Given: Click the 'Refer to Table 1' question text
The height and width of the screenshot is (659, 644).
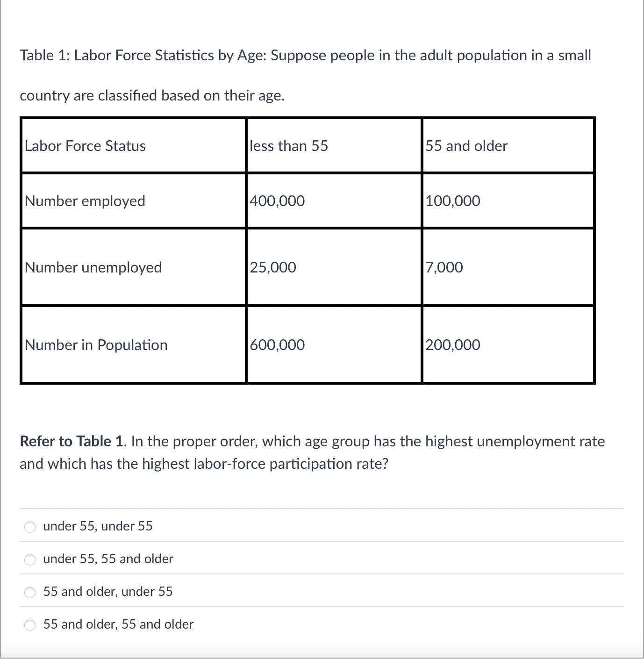Looking at the screenshot, I should pyautogui.click(x=312, y=452).
